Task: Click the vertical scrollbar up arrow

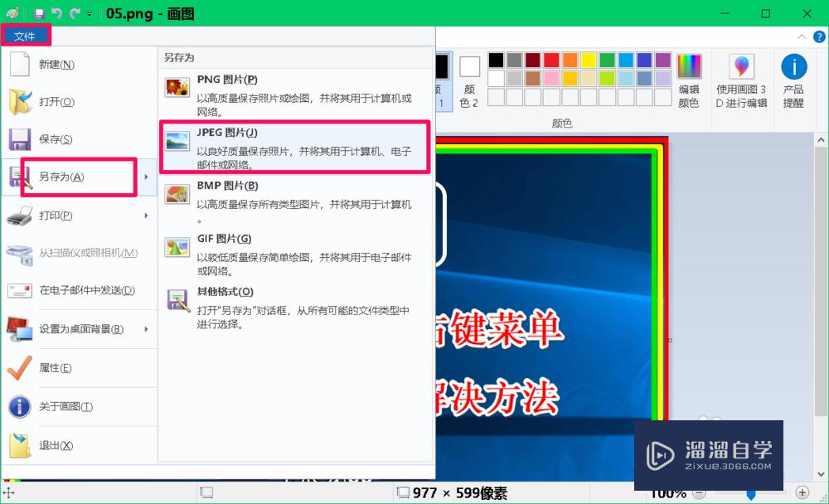Action: (x=821, y=140)
